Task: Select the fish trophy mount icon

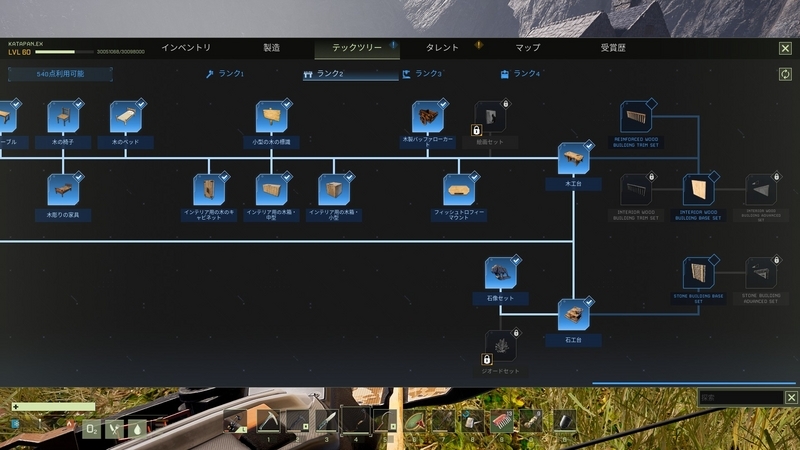Action: pyautogui.click(x=459, y=190)
